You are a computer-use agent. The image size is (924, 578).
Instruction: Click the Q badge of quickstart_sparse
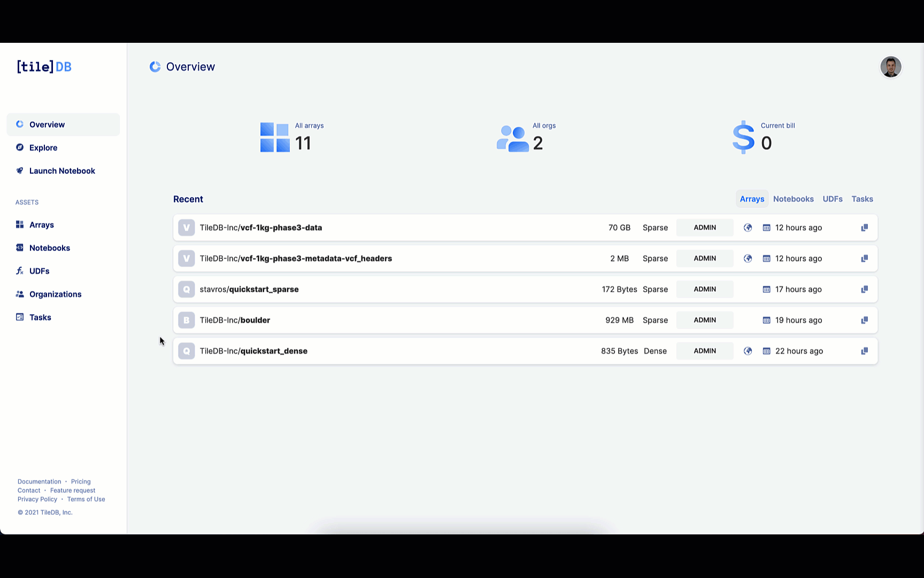186,290
